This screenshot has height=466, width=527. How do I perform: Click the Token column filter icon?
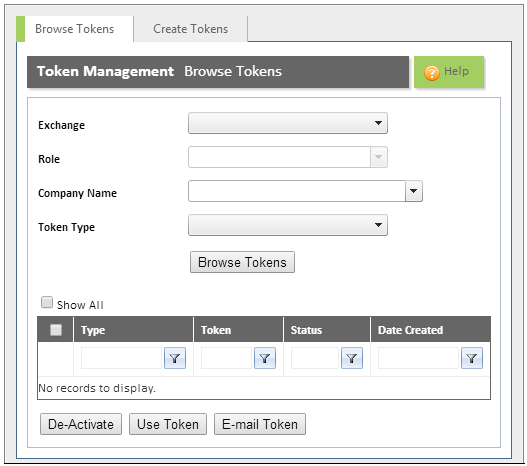[265, 358]
